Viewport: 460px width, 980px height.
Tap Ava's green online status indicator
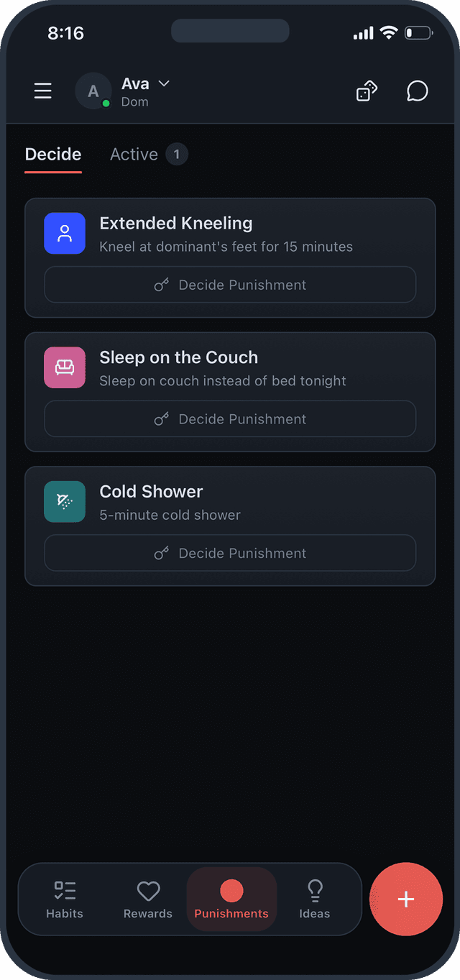[105, 104]
